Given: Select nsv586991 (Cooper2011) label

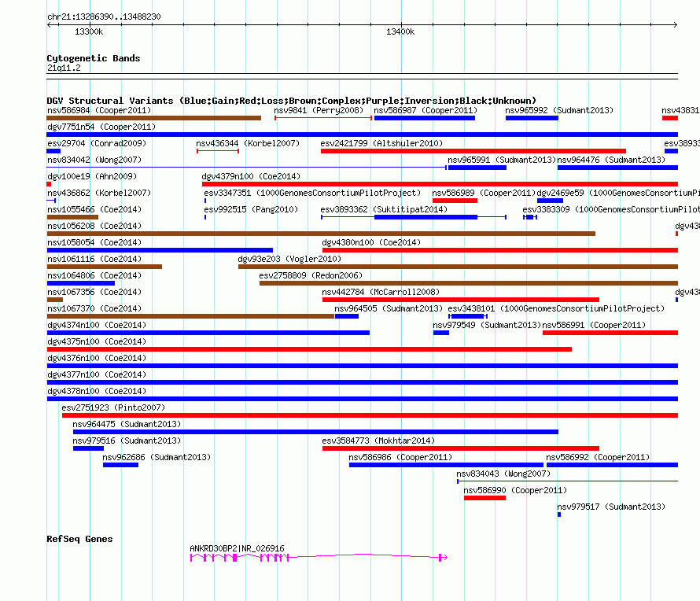Looking at the screenshot, I should pyautogui.click(x=594, y=325).
